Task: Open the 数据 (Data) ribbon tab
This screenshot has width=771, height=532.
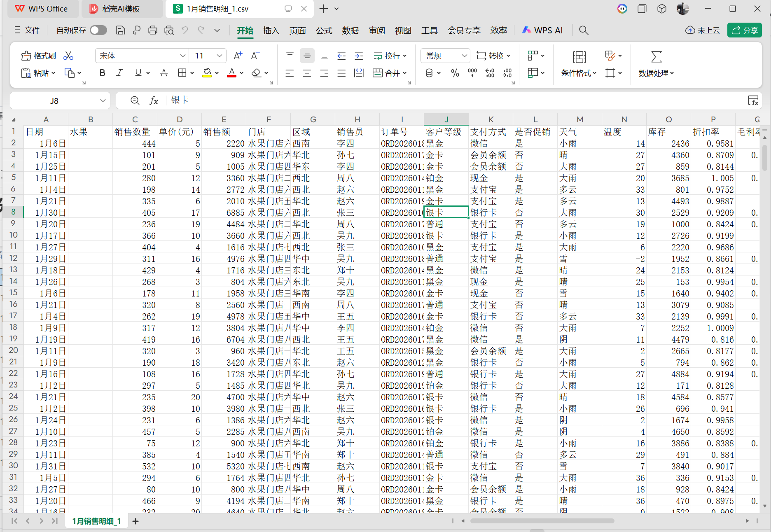Action: point(350,30)
